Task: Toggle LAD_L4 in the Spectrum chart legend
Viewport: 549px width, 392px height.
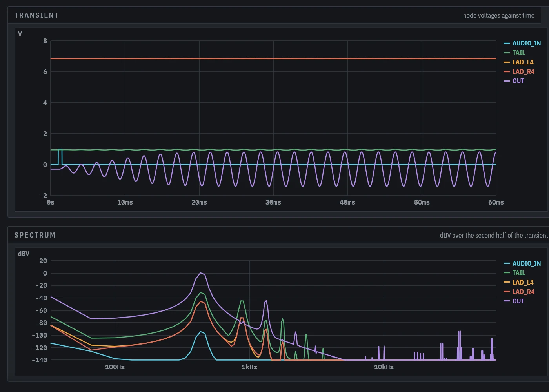Action: pyautogui.click(x=518, y=282)
